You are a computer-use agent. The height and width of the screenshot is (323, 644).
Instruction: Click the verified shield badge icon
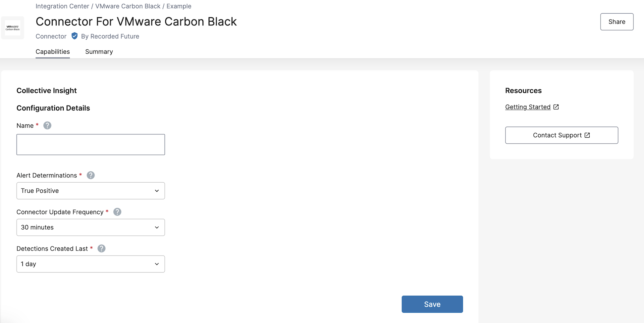pyautogui.click(x=75, y=36)
